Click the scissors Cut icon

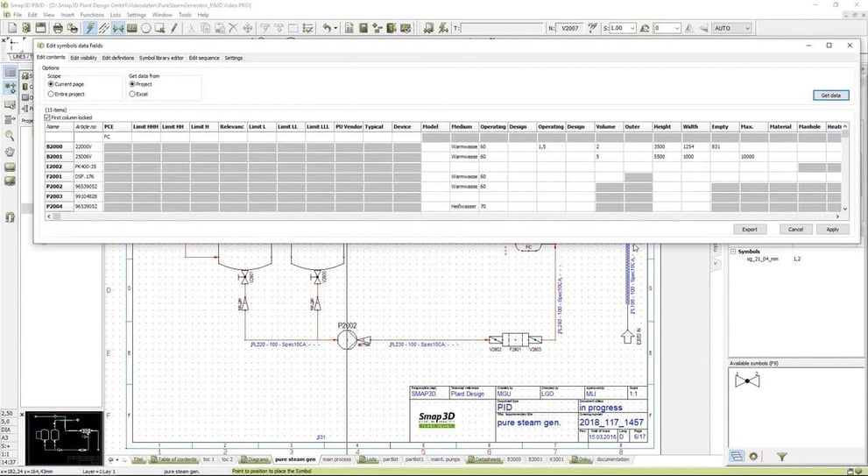192,28
